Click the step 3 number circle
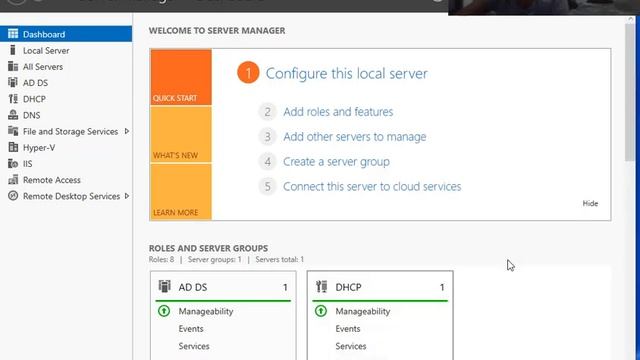This screenshot has height=360, width=640. click(x=267, y=136)
